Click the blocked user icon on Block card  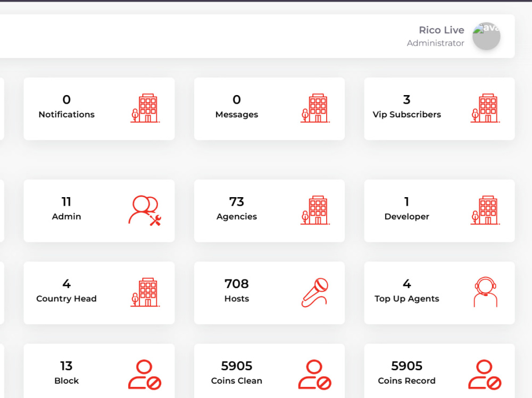click(145, 375)
